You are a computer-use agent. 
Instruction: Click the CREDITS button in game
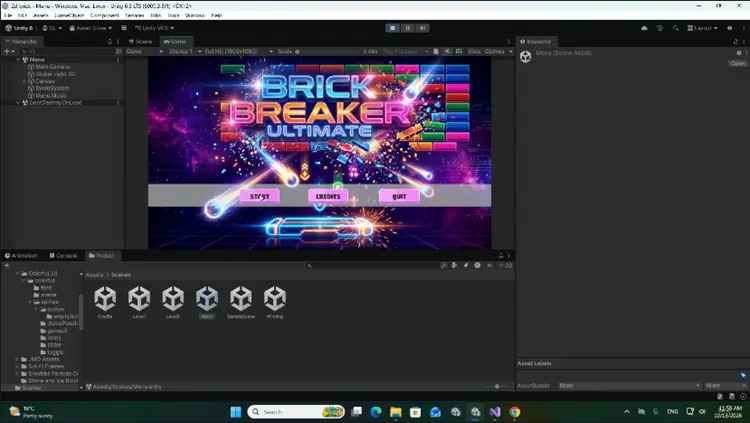(x=328, y=196)
